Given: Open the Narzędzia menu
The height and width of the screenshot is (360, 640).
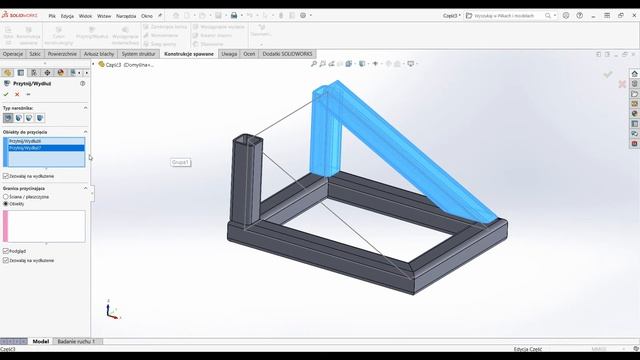Looking at the screenshot, I should pyautogui.click(x=126, y=16).
